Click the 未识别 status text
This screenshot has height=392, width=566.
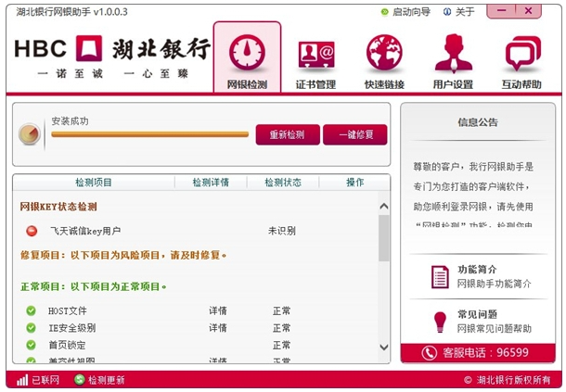point(281,231)
